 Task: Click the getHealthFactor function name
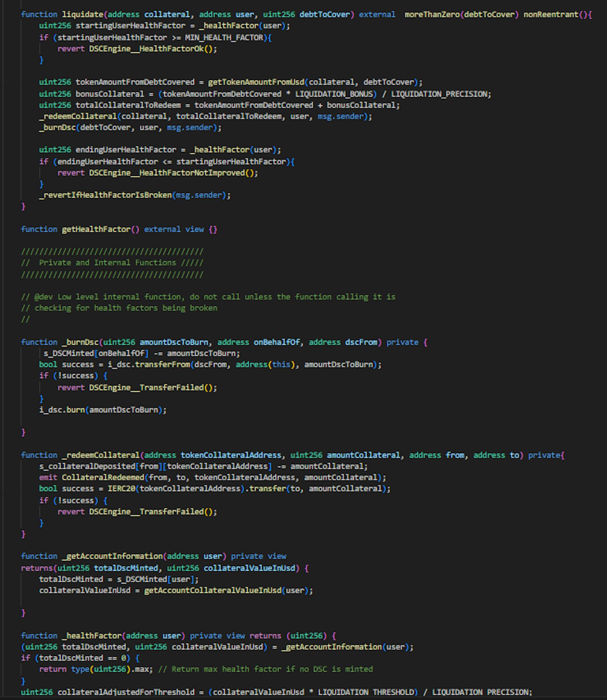coord(96,229)
